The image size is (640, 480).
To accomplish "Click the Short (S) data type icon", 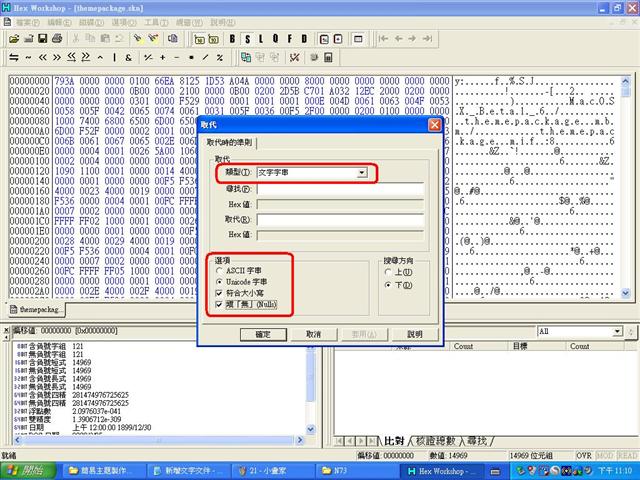I will click(247, 39).
